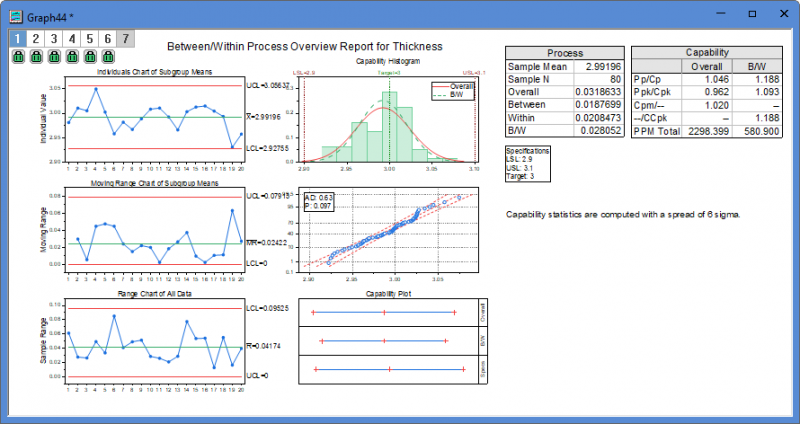This screenshot has width=800, height=424.
Task: Maximize the Graph44 window
Action: pyautogui.click(x=740, y=15)
